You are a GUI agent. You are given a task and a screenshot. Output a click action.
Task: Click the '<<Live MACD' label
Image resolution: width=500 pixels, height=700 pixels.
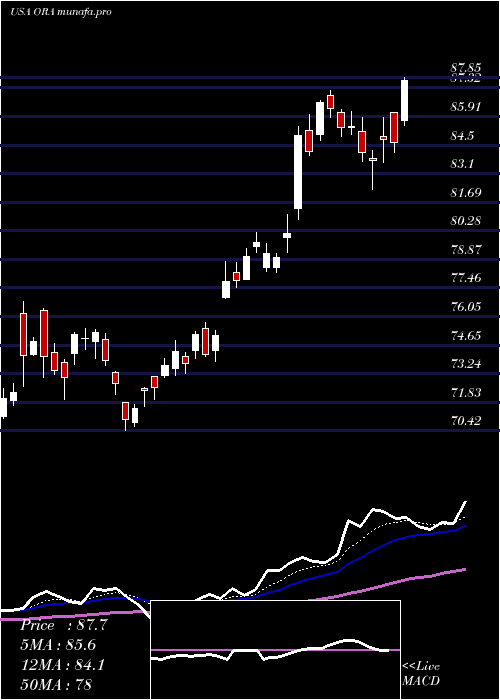coord(421,674)
